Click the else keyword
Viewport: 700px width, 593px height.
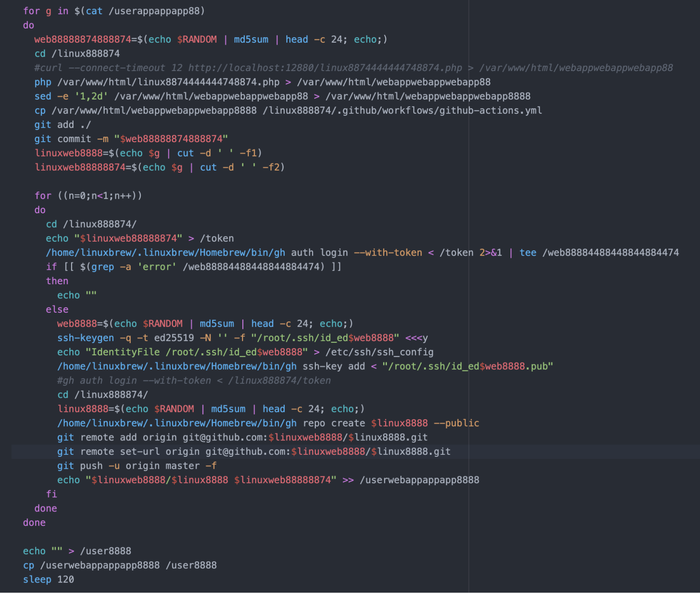pyautogui.click(x=57, y=309)
